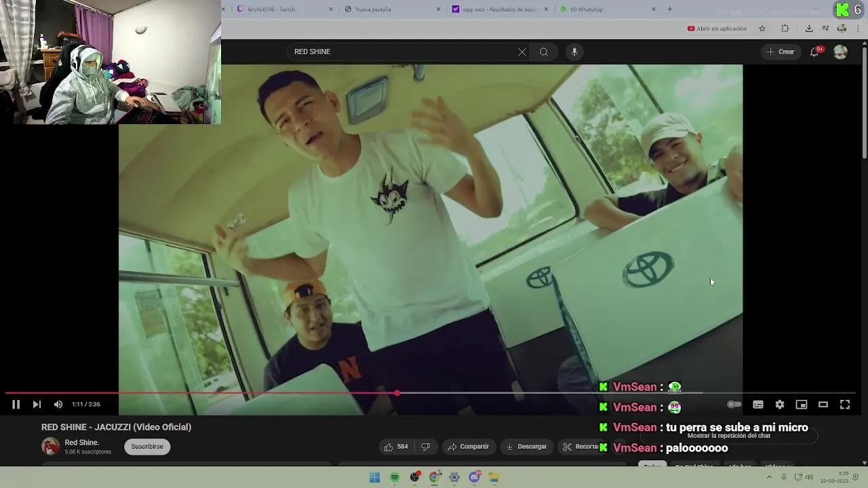Toggle subtitles on the video

point(758,405)
